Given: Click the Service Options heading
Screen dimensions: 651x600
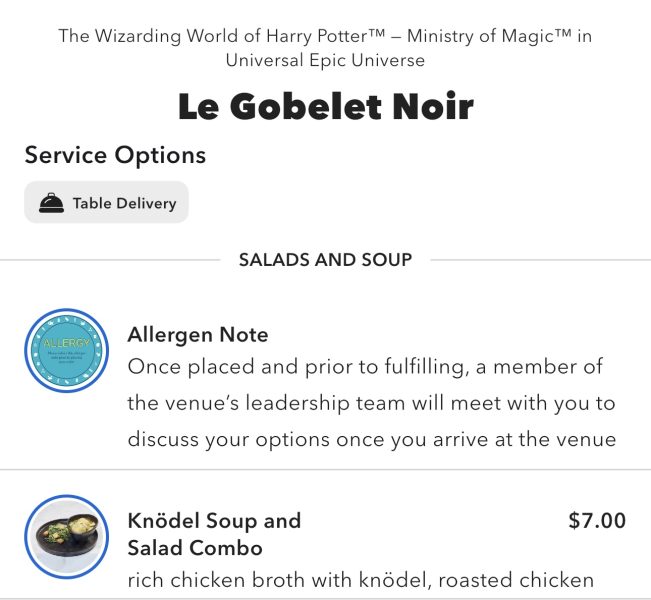Looking at the screenshot, I should tap(115, 156).
